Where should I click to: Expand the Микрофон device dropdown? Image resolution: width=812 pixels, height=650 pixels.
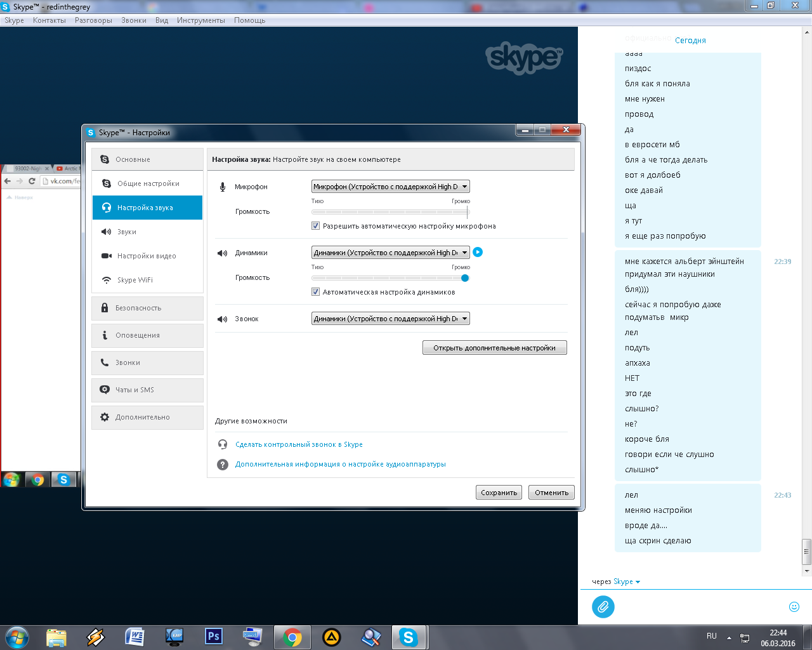pyautogui.click(x=391, y=187)
